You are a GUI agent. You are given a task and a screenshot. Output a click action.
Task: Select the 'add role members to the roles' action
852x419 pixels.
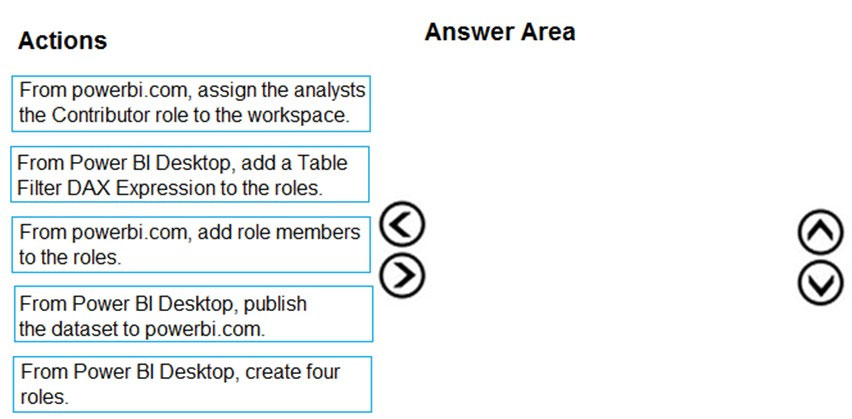(x=191, y=244)
